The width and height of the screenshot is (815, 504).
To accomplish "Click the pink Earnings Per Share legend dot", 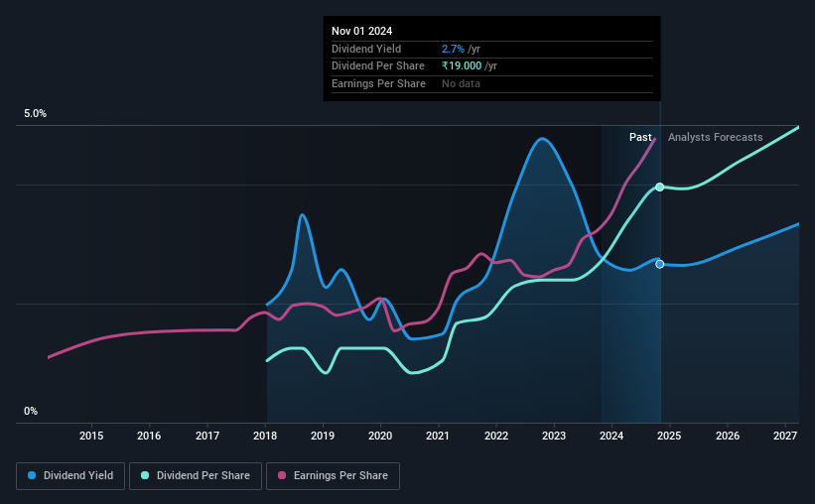I will (x=282, y=475).
